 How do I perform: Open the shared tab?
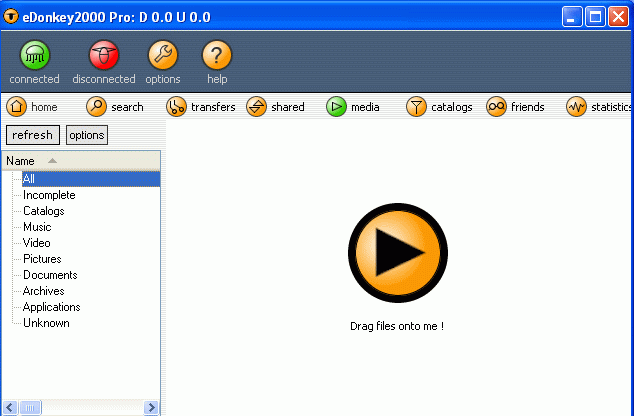click(275, 107)
